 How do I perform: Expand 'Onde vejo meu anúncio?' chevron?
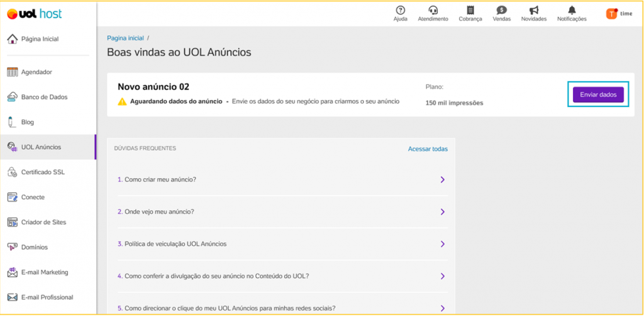(442, 211)
